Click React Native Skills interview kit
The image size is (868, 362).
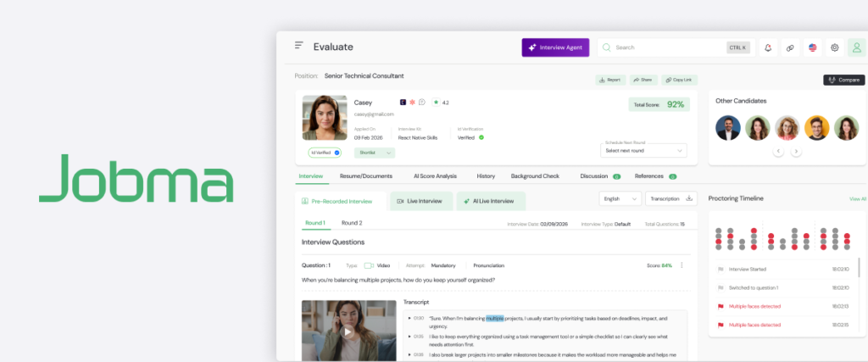pos(417,137)
